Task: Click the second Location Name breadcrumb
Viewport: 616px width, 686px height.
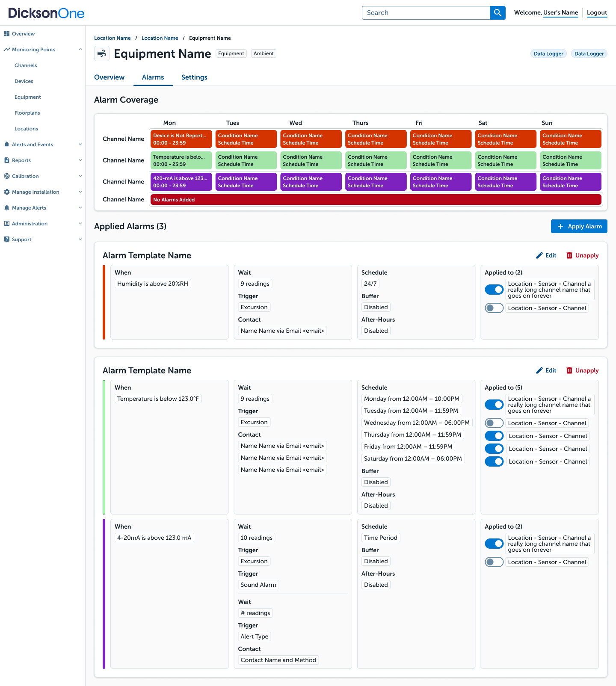Action: pos(160,38)
